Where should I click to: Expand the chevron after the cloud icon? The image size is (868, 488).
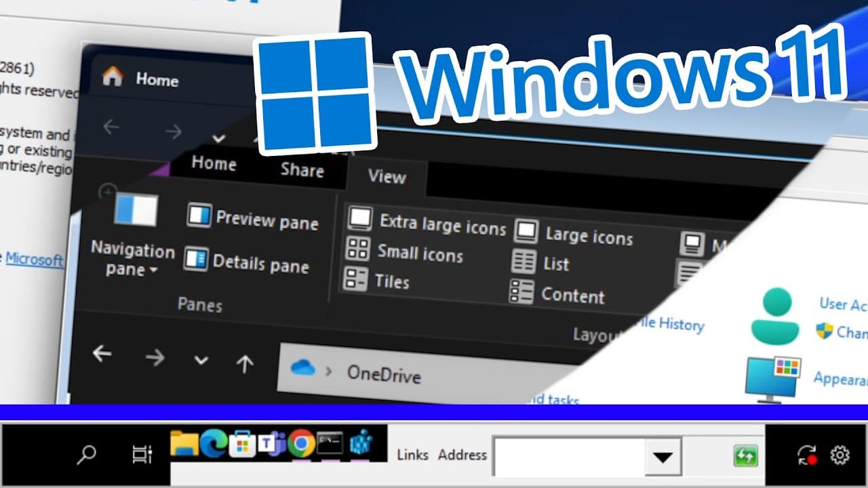pos(329,371)
